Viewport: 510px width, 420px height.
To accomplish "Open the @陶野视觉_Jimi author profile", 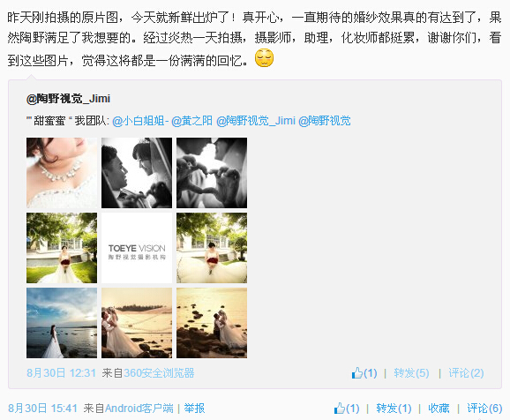I will point(68,99).
